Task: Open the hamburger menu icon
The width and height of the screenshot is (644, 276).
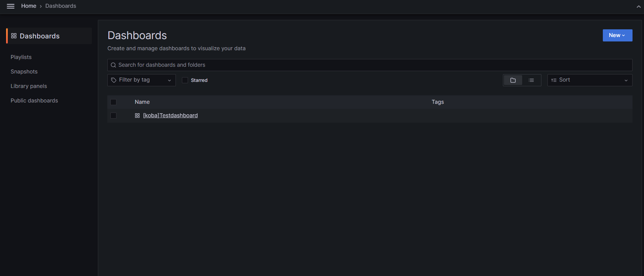Action: pyautogui.click(x=10, y=6)
